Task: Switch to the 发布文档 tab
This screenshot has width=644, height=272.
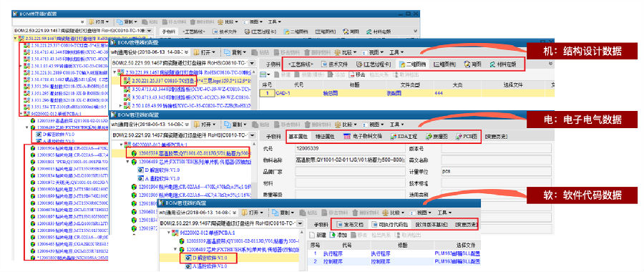Action: 350,225
